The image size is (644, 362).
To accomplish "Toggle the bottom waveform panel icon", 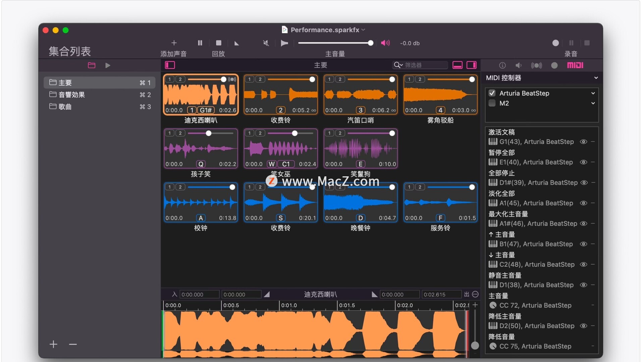I will click(458, 65).
